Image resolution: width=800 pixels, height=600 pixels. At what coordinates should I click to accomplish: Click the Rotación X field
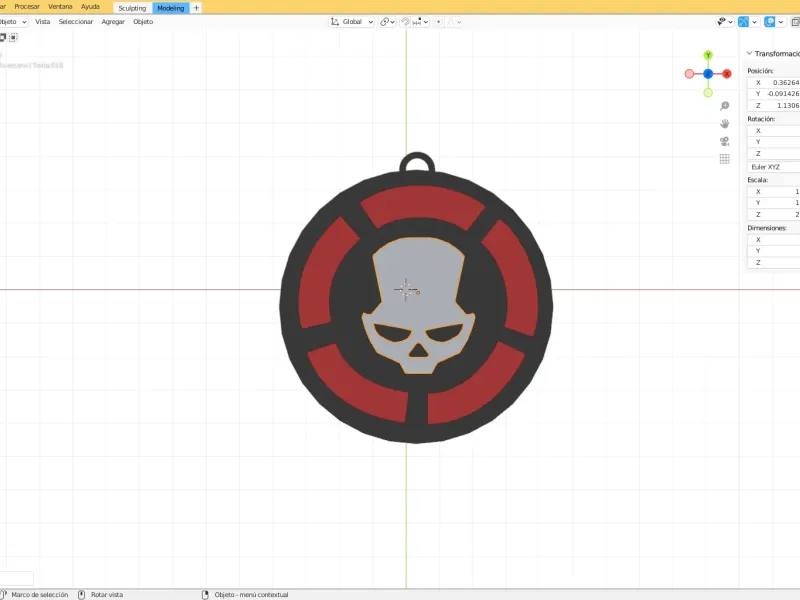(773, 131)
